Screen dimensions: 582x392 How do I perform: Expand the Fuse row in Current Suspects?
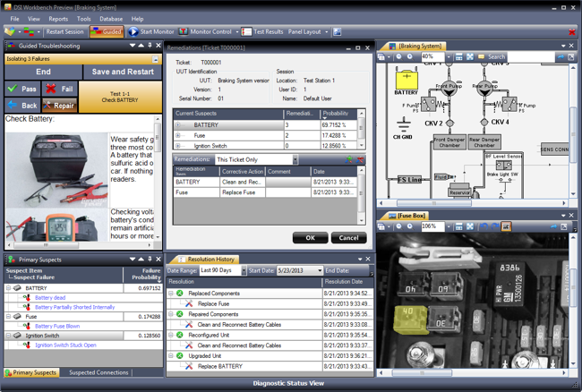point(178,135)
